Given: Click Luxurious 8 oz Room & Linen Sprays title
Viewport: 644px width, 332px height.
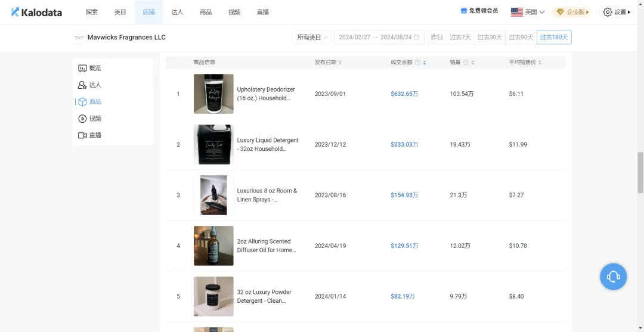Looking at the screenshot, I should pos(267,195).
